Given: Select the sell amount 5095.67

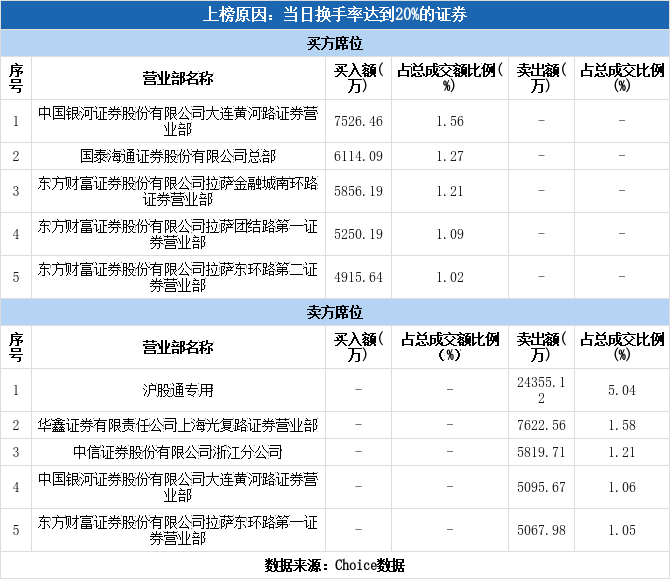Looking at the screenshot, I should click(541, 487).
